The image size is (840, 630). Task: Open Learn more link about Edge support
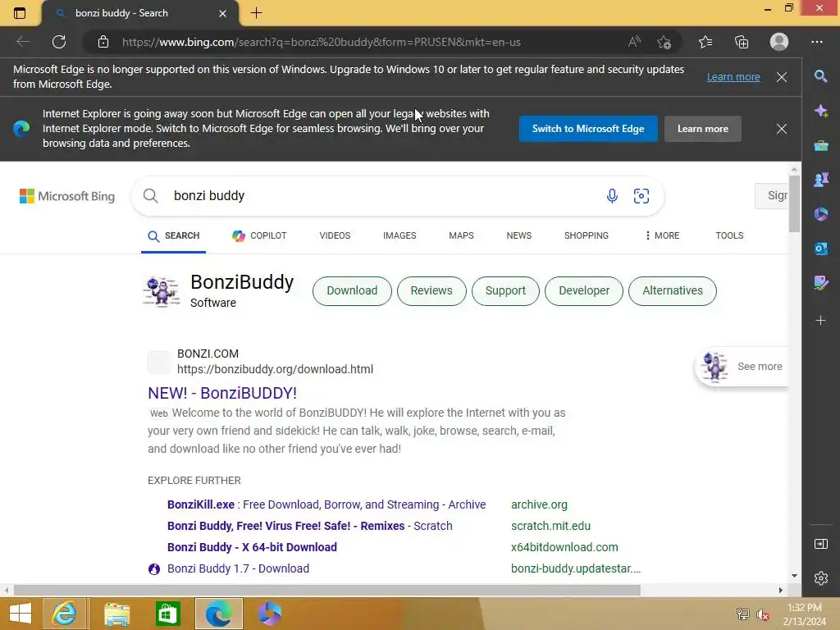point(733,77)
